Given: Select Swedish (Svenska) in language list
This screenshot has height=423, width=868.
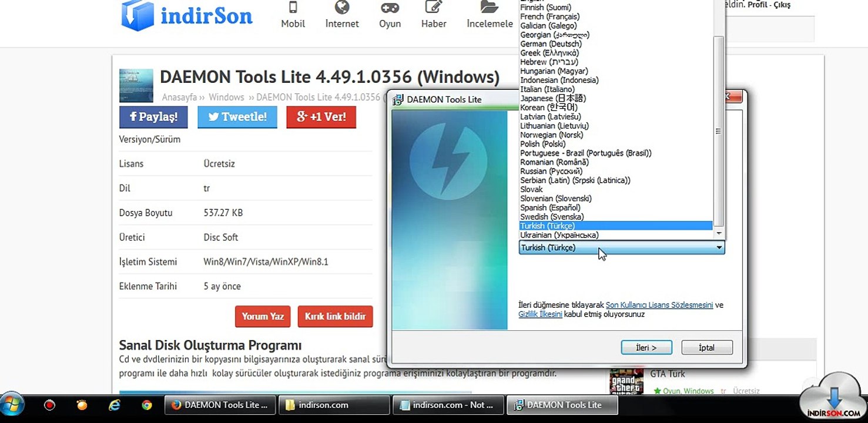Looking at the screenshot, I should coord(616,217).
